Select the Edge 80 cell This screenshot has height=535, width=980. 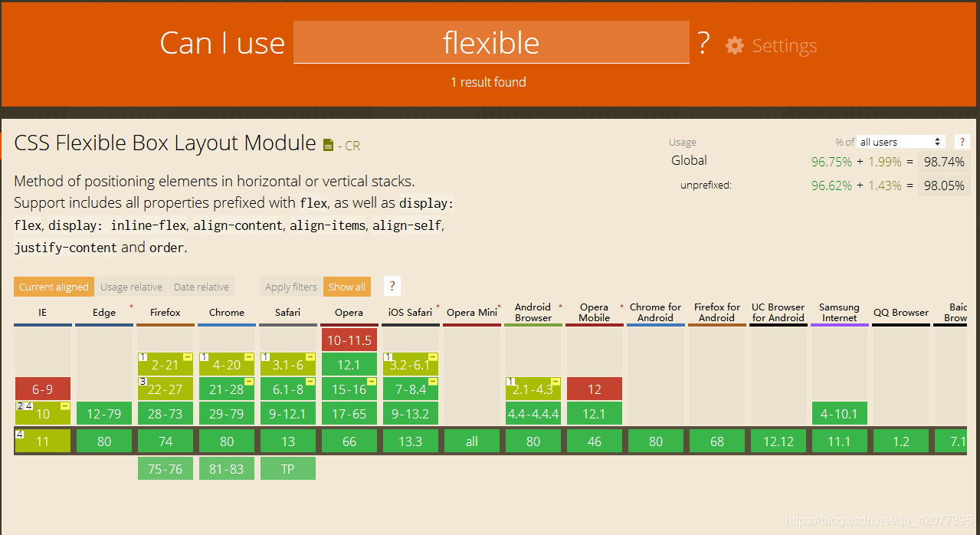coord(104,441)
